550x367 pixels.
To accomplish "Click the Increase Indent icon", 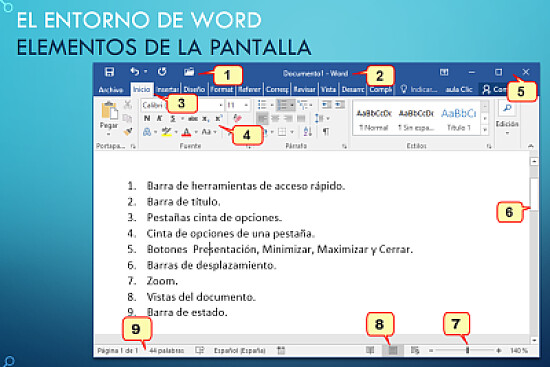I will (x=340, y=105).
